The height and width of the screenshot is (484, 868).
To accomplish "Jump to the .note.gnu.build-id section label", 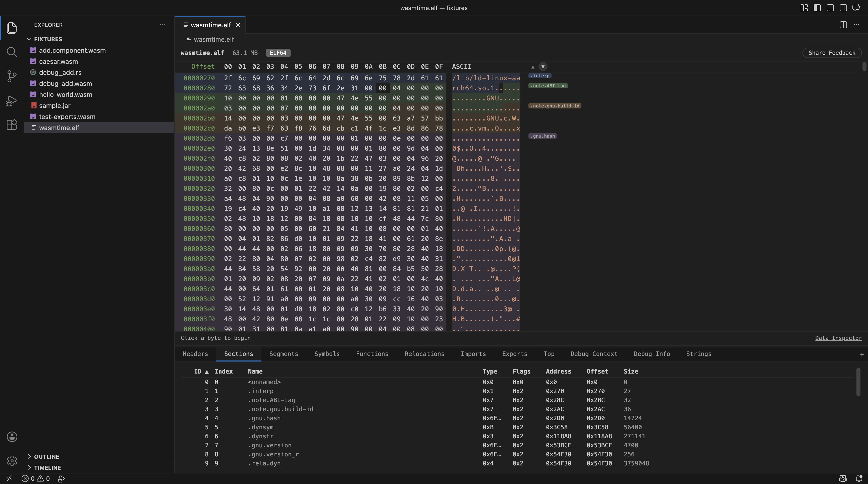I will pos(555,106).
